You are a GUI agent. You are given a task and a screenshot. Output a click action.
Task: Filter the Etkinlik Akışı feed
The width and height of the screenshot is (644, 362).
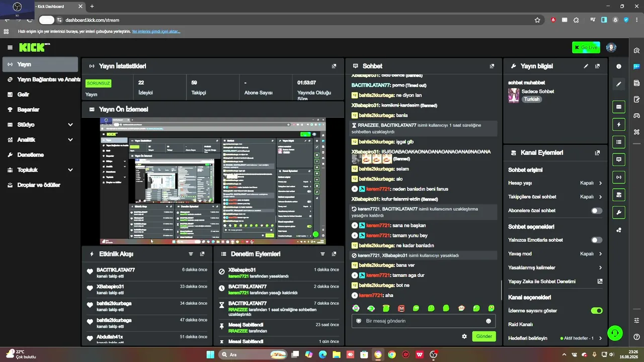tap(191, 254)
